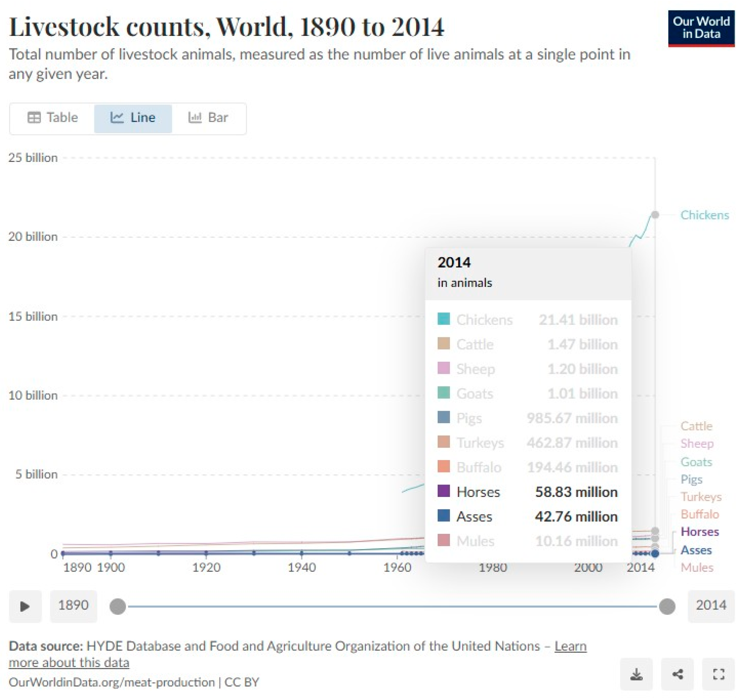Click the 2014 end-year slider handle
The image size is (744, 700).
click(x=667, y=607)
